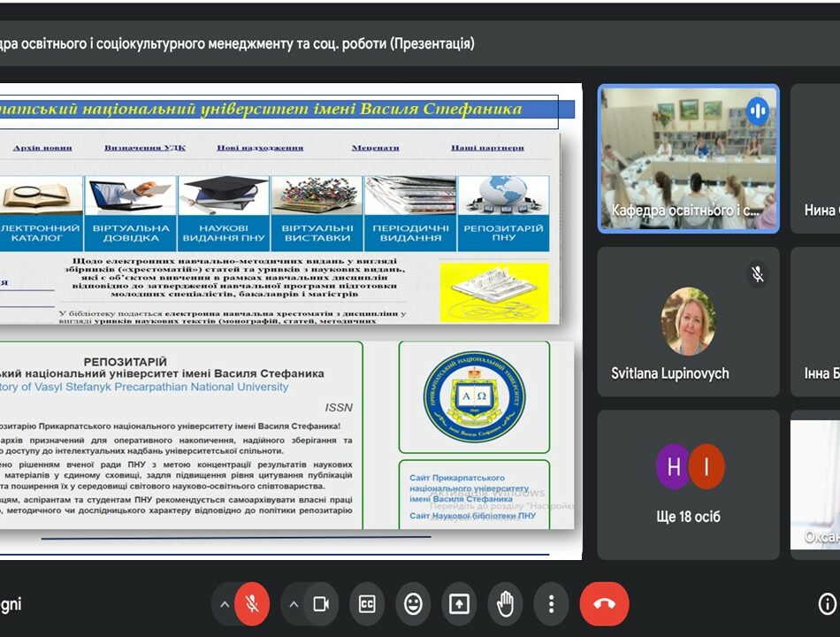The image size is (840, 637).
Task: Toggle the camera on or off
Action: coord(321,604)
